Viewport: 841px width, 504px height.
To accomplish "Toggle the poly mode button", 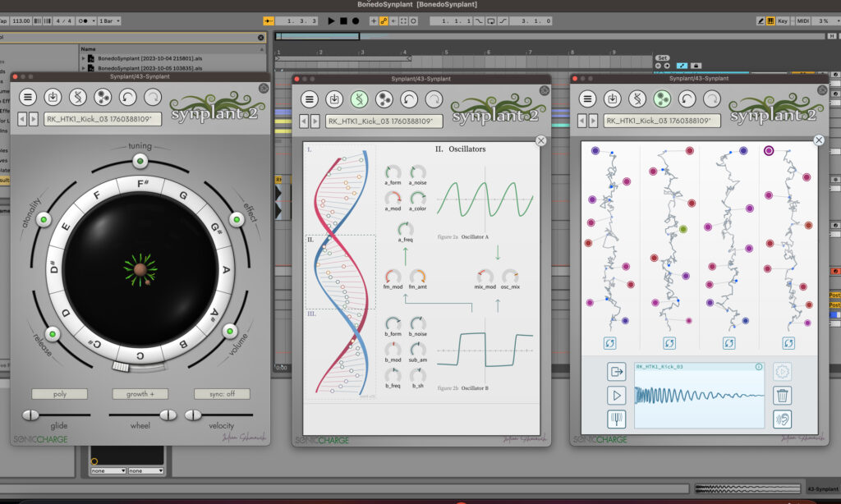I will coord(59,394).
